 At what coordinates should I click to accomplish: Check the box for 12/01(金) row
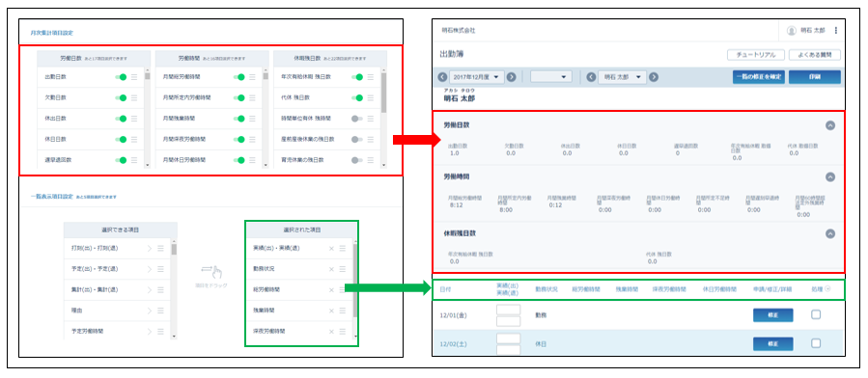point(816,315)
